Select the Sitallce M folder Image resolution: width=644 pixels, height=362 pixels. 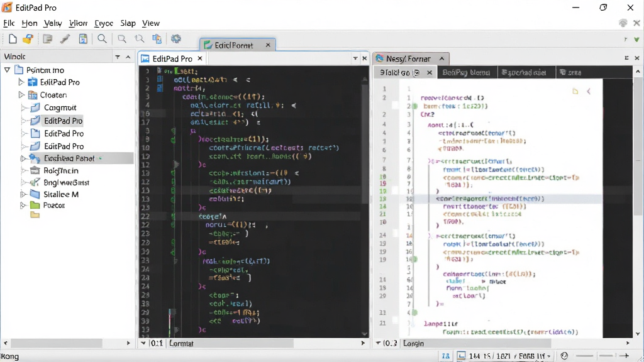(61, 194)
